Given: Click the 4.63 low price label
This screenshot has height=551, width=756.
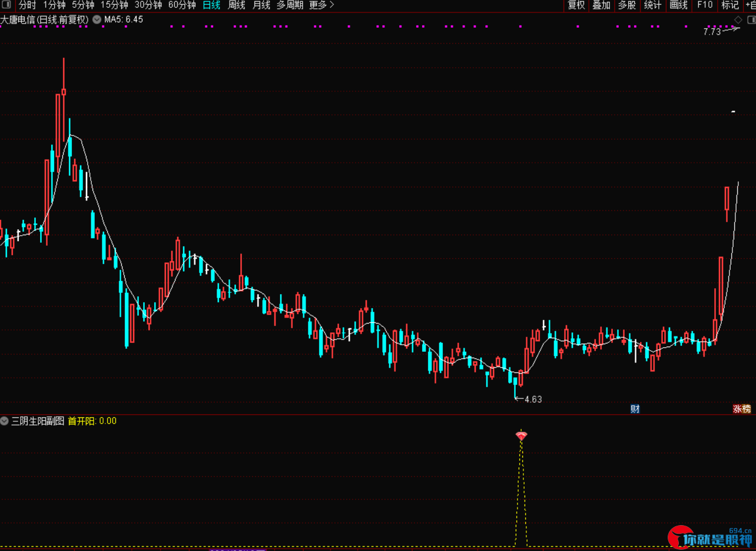Looking at the screenshot, I should pos(533,399).
